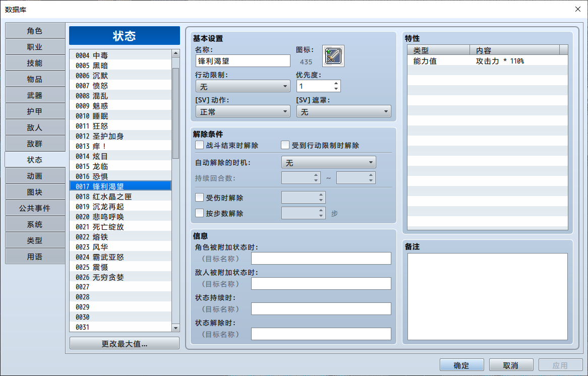Switch to the 职业 tab
This screenshot has width=588, height=376.
click(x=35, y=47)
